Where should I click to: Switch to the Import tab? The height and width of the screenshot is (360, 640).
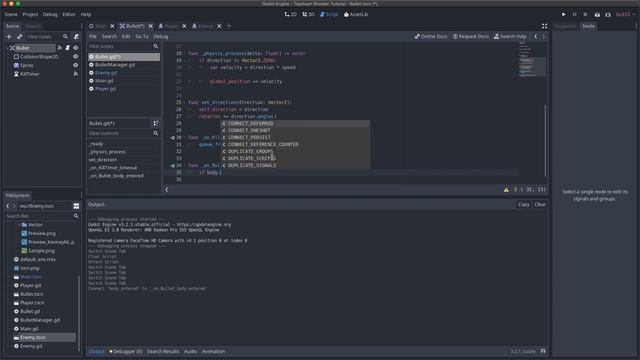click(x=33, y=26)
